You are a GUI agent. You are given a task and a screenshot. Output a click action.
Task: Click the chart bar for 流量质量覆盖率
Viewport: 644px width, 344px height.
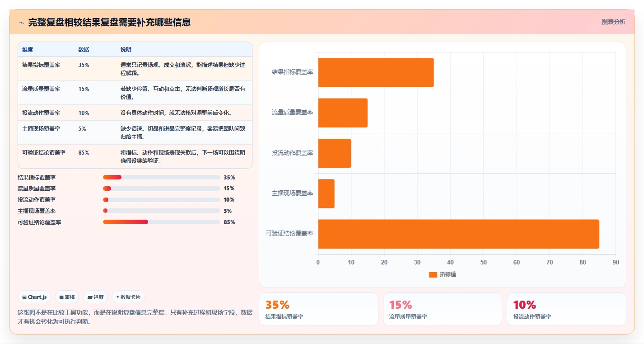point(343,113)
